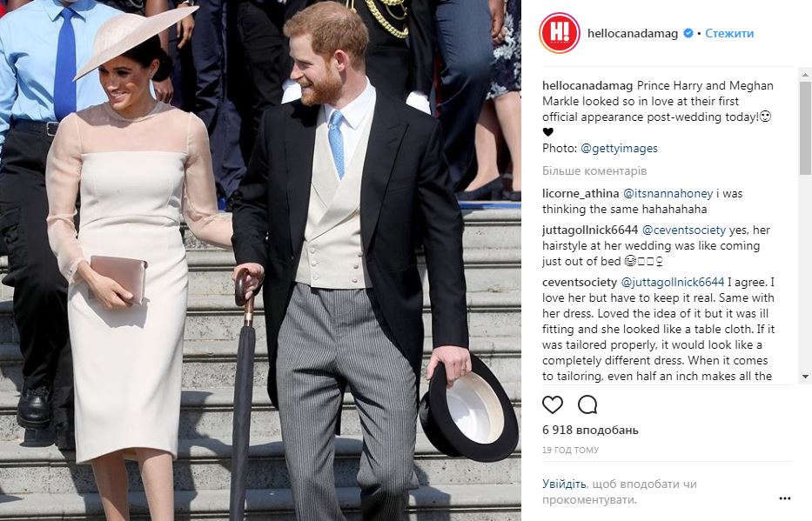812x521 pixels.
Task: Expand Більше коментарів to load more comments
Action: click(x=594, y=170)
